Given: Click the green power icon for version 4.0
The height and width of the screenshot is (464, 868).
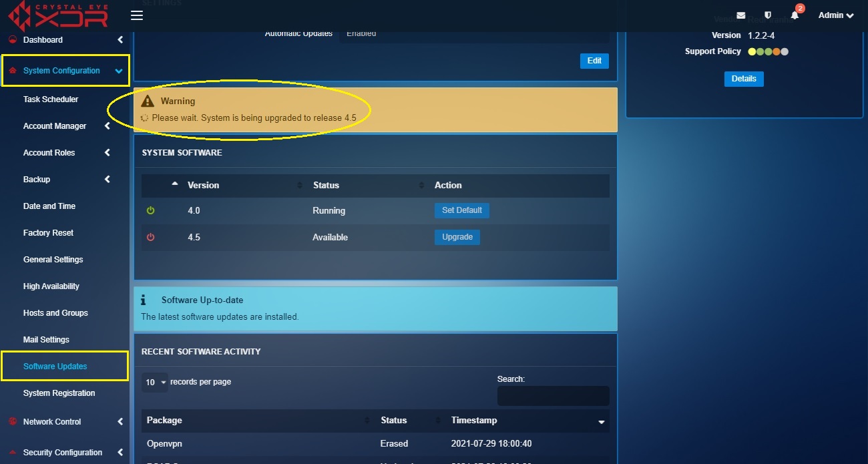Looking at the screenshot, I should pos(150,210).
